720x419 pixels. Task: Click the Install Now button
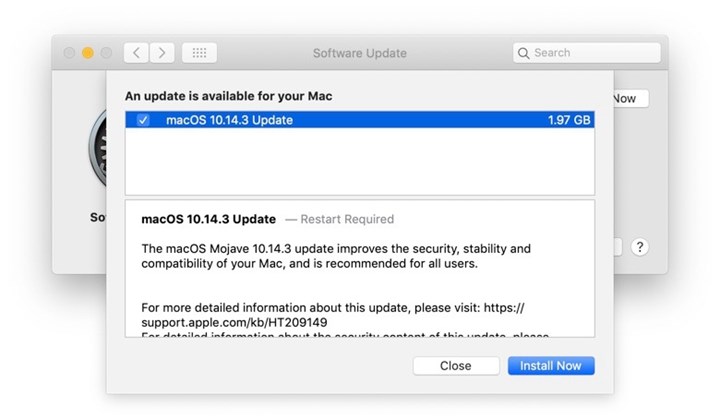pyautogui.click(x=551, y=366)
